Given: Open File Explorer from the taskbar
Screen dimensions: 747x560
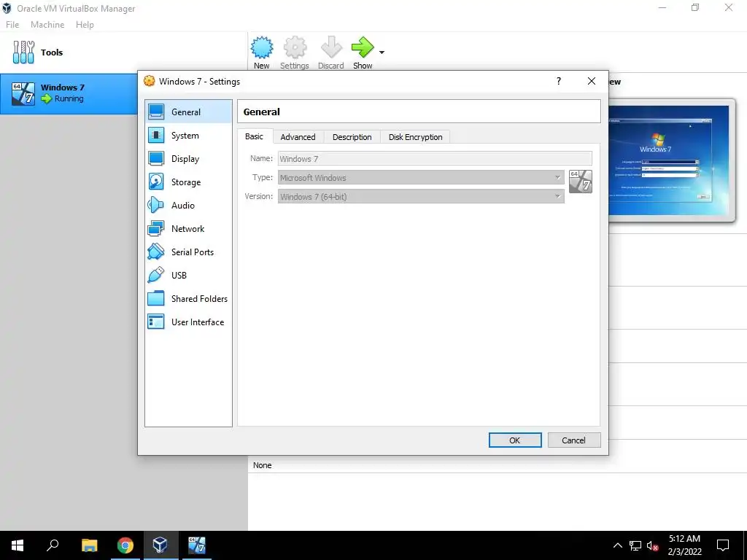Looking at the screenshot, I should (89, 545).
